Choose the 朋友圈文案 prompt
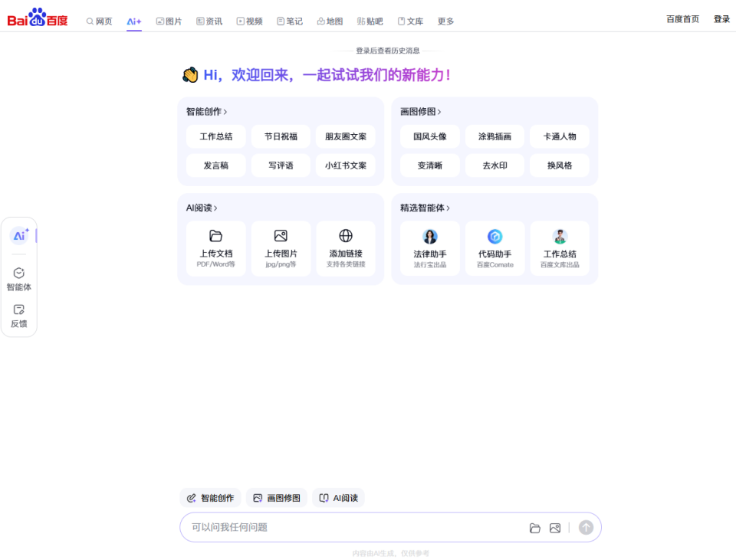This screenshot has width=736, height=560. (x=346, y=136)
